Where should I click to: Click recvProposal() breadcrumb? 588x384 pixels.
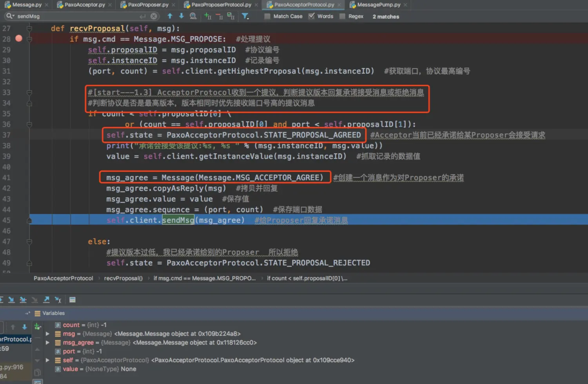coord(123,278)
